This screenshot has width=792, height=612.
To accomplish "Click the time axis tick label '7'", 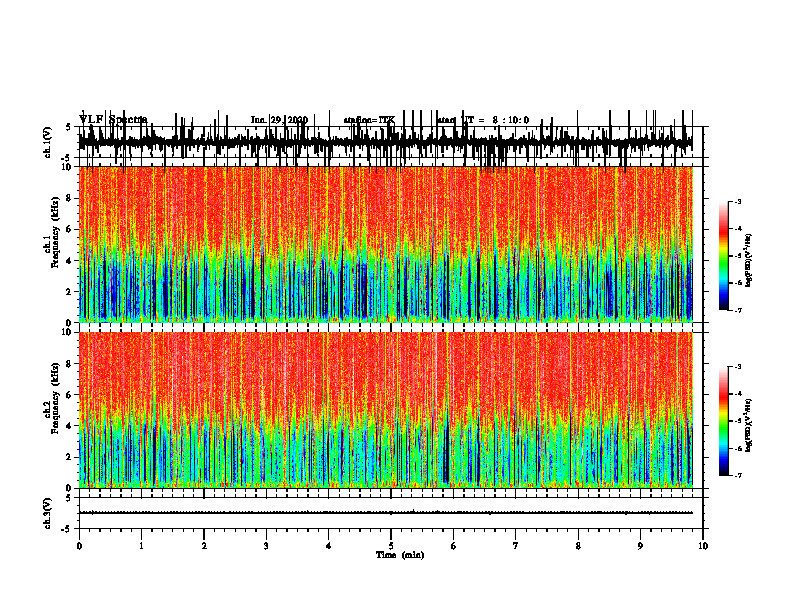I will pyautogui.click(x=516, y=546).
